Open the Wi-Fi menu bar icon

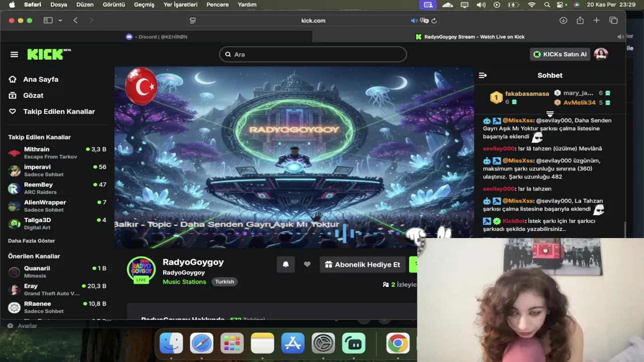[532, 5]
